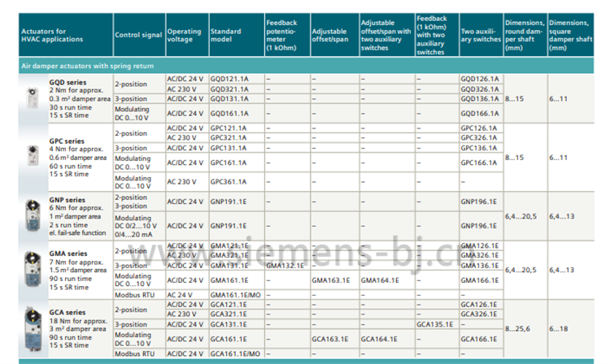
Task: Select model cell GPC361.1A
Action: [x=229, y=182]
